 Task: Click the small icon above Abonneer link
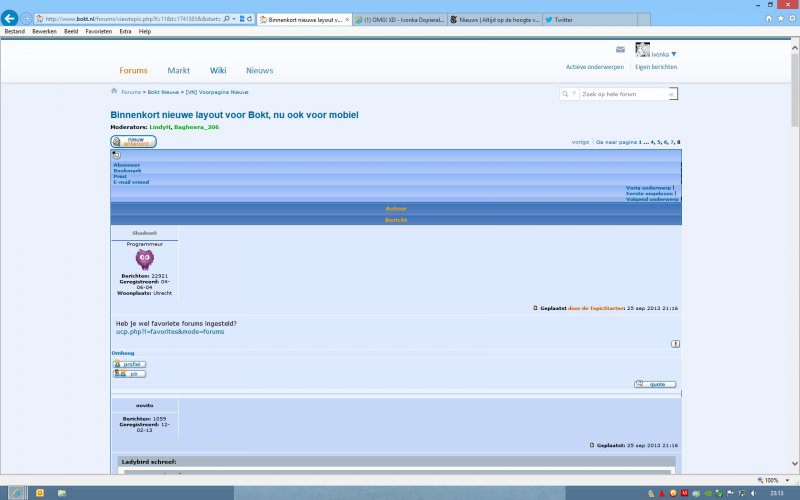tap(116, 155)
